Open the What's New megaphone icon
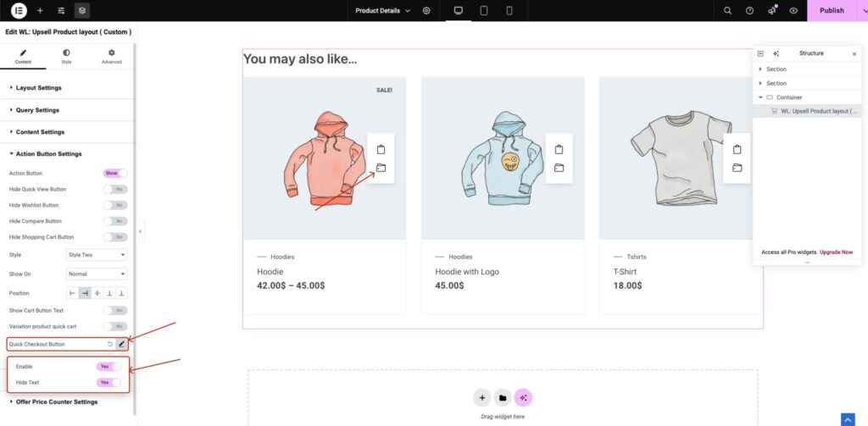Screen dimensions: 868x426 (x=772, y=10)
